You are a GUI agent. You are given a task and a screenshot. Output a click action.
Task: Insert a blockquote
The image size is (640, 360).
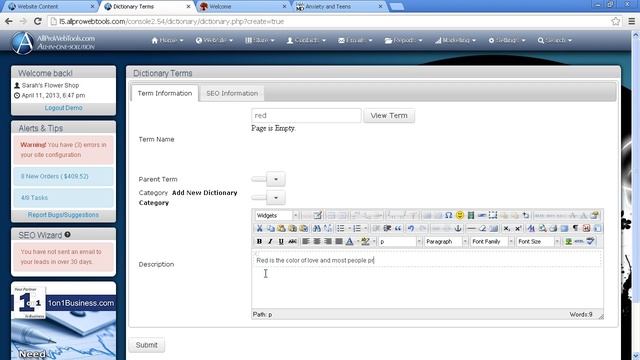(x=398, y=228)
